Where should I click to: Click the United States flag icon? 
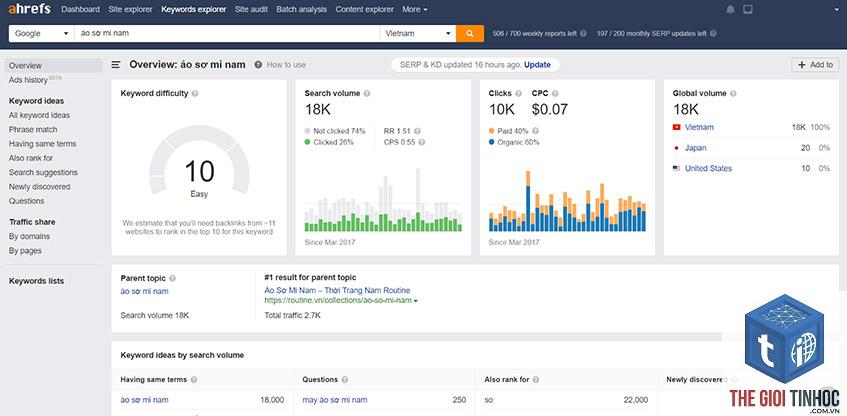[x=676, y=169]
